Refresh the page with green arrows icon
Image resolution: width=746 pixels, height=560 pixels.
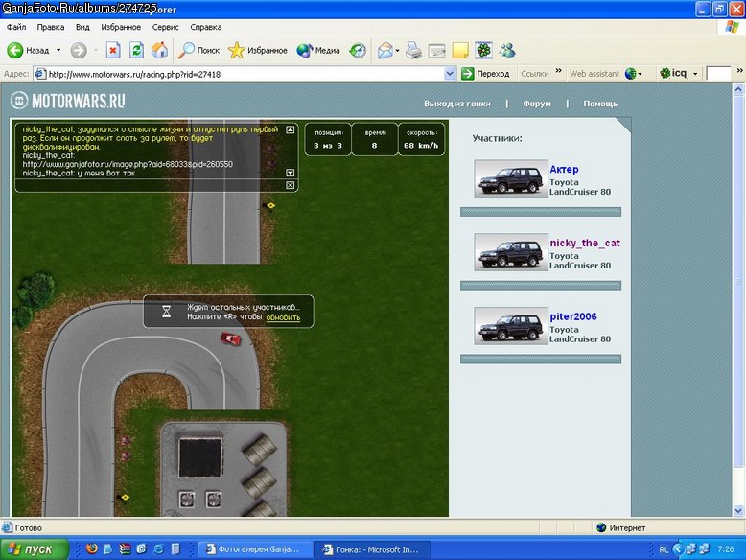tap(136, 50)
